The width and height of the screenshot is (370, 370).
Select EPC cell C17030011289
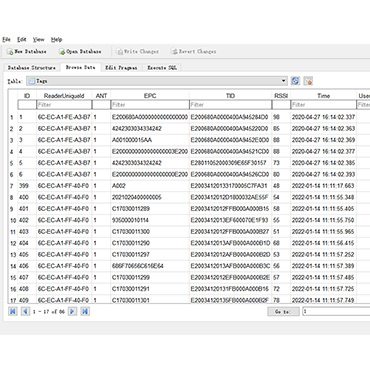(x=150, y=209)
